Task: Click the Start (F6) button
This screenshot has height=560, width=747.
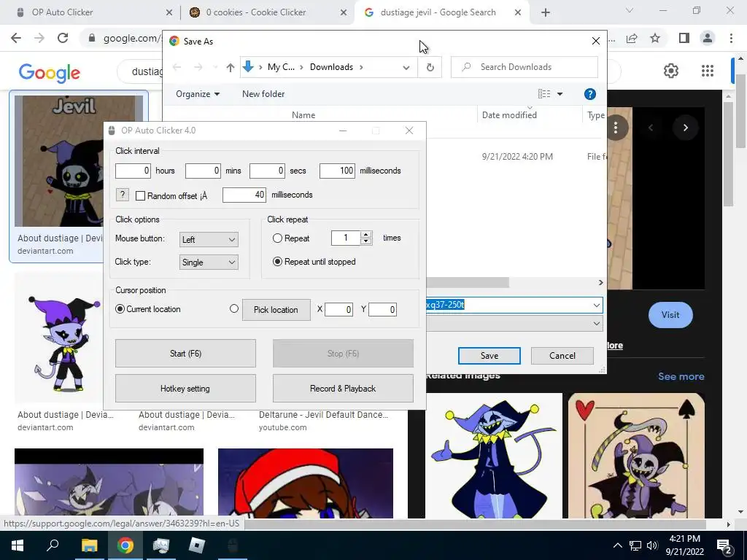Action: pos(185,354)
